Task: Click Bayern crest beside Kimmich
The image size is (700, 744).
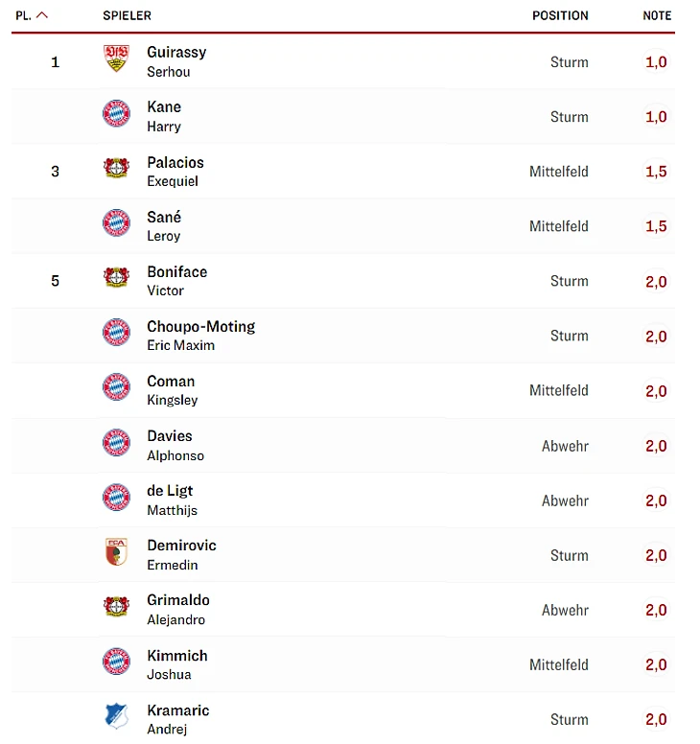Action: [x=116, y=661]
